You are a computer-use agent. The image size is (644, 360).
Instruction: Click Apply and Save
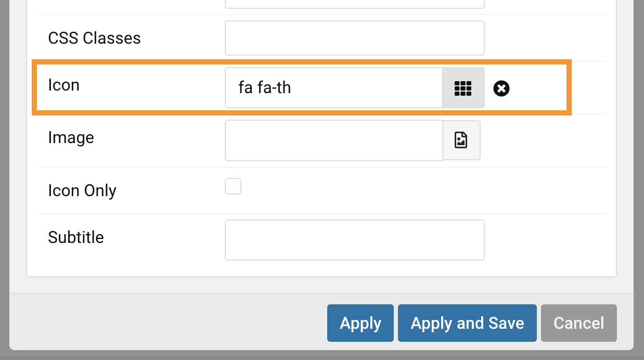pyautogui.click(x=467, y=323)
